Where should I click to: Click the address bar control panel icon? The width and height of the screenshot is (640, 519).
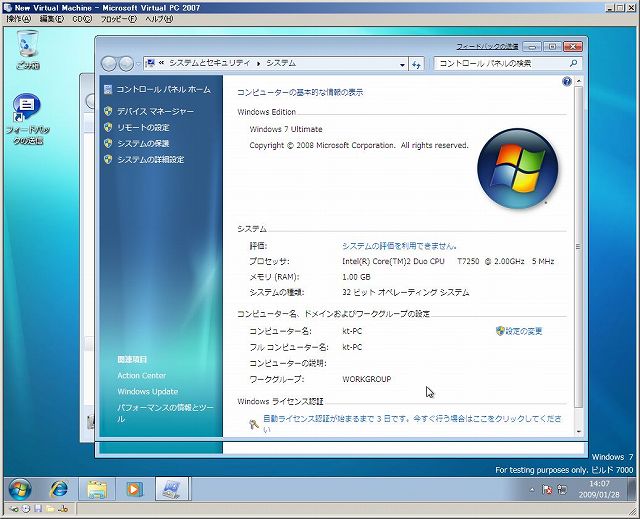coord(151,63)
